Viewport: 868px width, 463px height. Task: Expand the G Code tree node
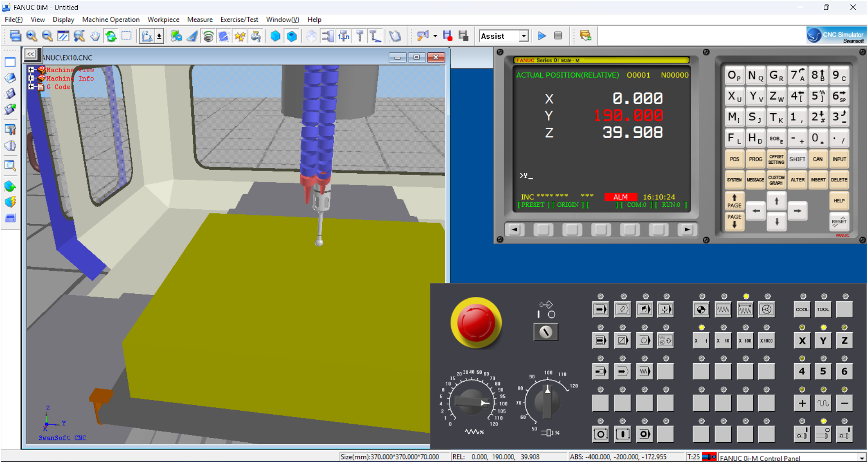click(x=31, y=87)
